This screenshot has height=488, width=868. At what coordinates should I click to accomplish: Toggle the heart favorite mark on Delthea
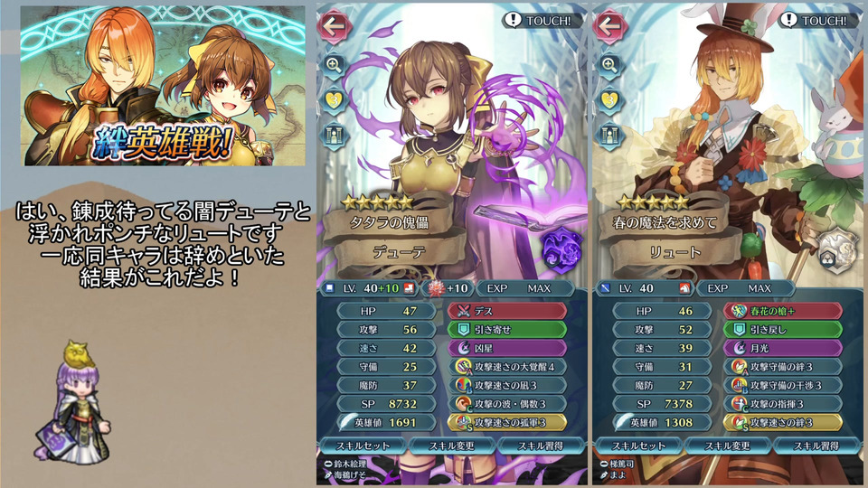[x=334, y=100]
